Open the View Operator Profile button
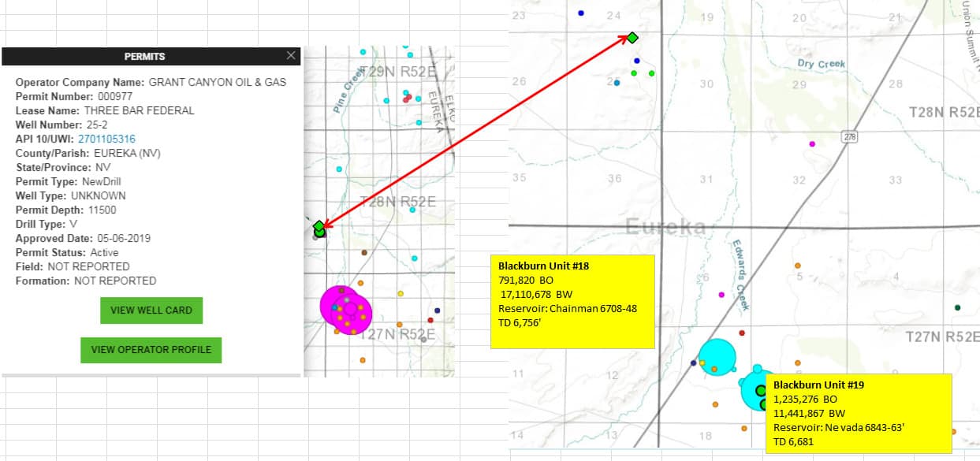This screenshot has height=461, width=980. 151,350
